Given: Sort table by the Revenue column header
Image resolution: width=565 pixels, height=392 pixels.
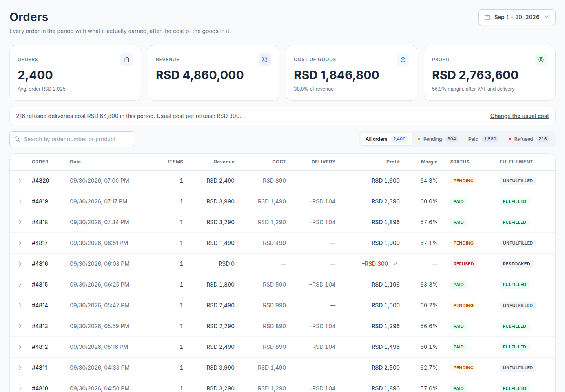Looking at the screenshot, I should tap(224, 162).
